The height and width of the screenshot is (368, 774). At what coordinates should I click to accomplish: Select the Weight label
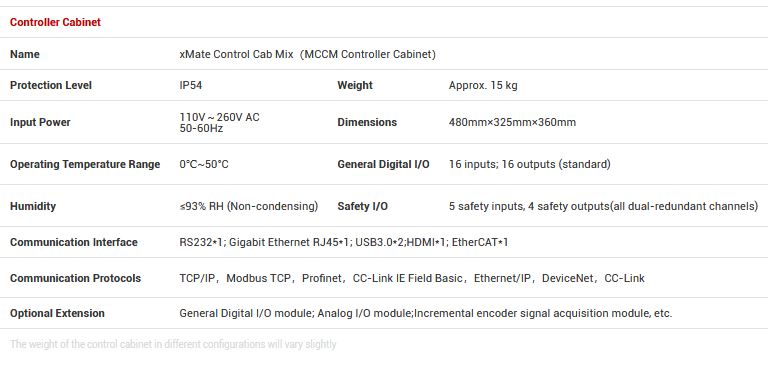click(x=355, y=85)
